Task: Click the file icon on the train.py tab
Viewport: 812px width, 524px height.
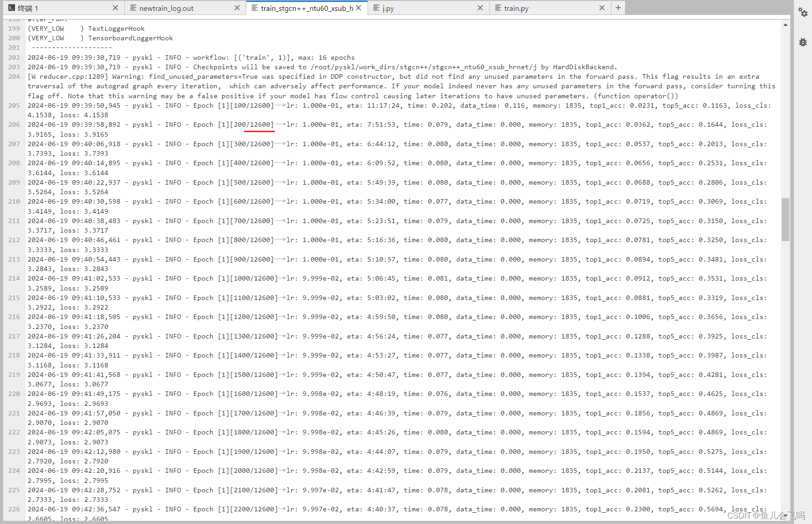Action: tap(498, 8)
